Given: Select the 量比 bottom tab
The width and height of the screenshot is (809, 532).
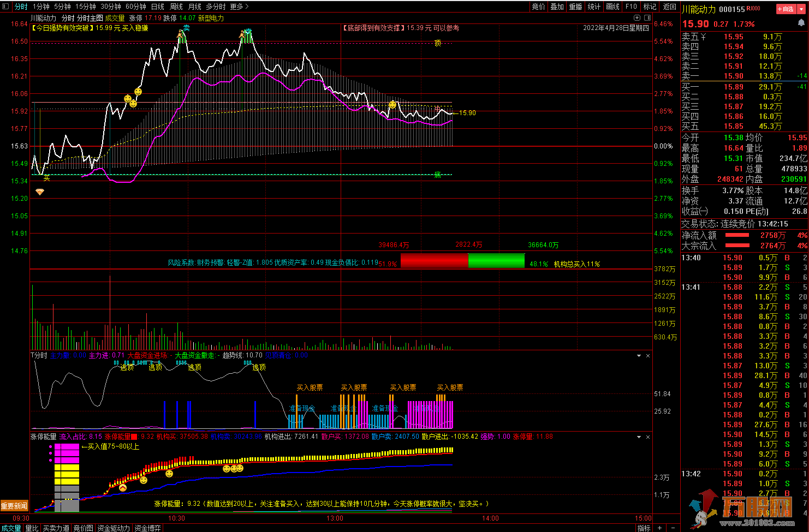Looking at the screenshot, I should (32, 528).
